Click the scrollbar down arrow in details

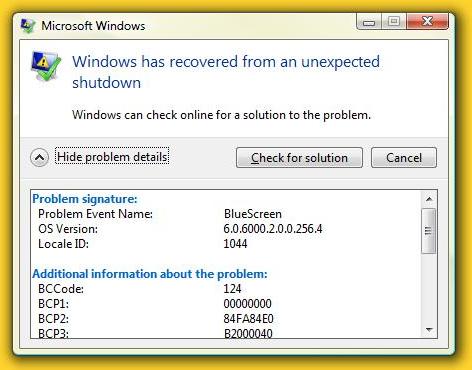pos(429,330)
